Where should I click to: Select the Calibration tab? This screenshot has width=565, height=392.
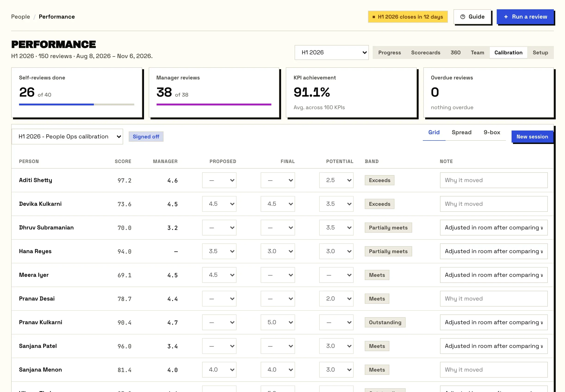[508, 52]
